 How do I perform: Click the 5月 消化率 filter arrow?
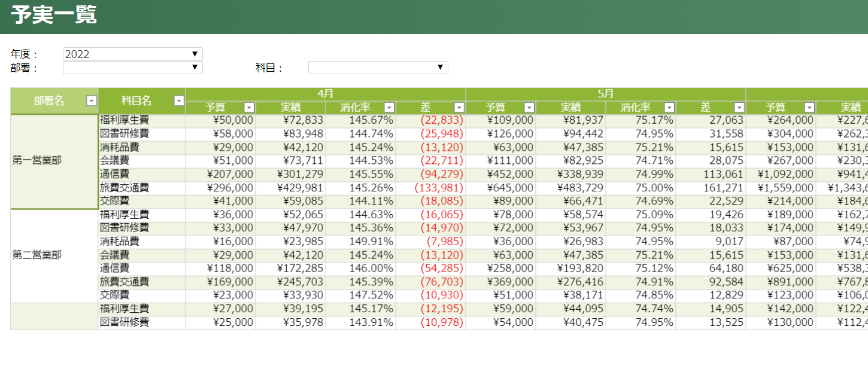pyautogui.click(x=669, y=108)
